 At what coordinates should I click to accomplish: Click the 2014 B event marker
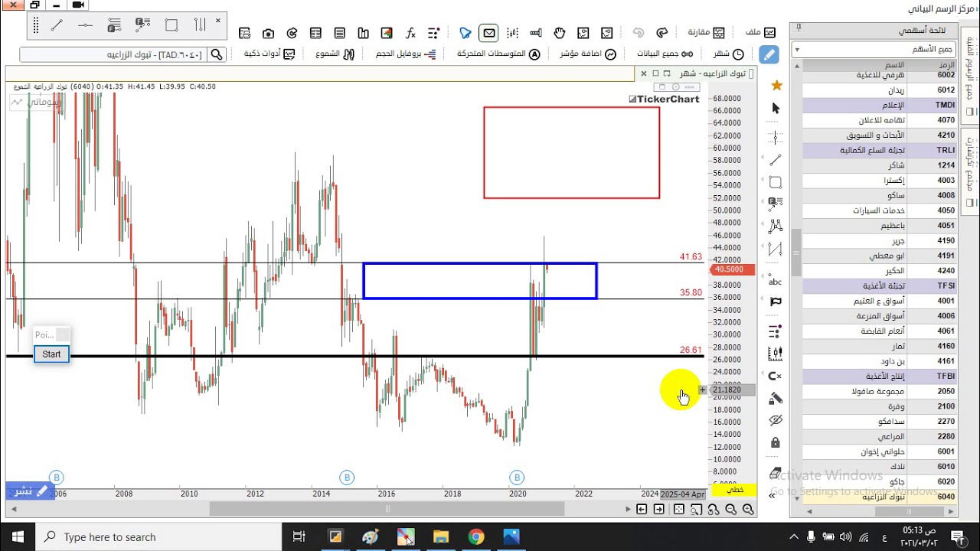(347, 478)
